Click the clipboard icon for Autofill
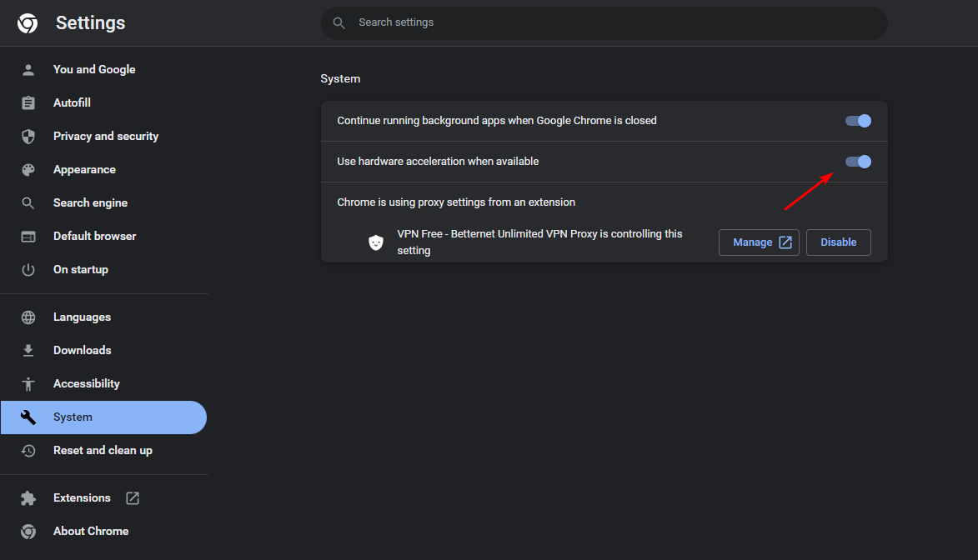This screenshot has height=560, width=978. point(28,102)
